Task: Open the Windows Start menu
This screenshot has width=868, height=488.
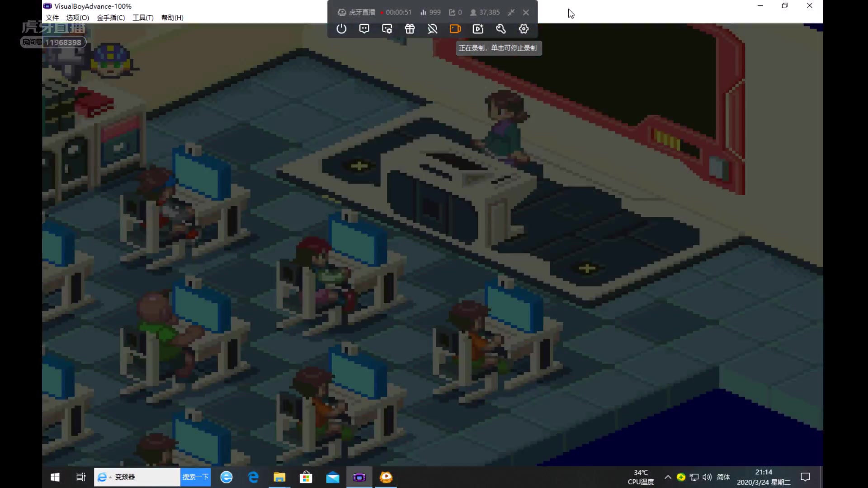Action: click(x=55, y=477)
